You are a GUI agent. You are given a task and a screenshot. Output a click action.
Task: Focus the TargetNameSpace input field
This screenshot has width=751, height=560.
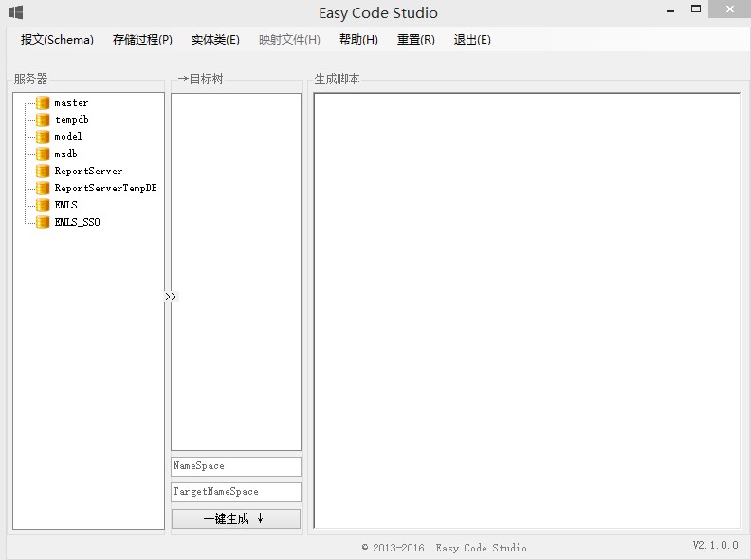(x=236, y=492)
